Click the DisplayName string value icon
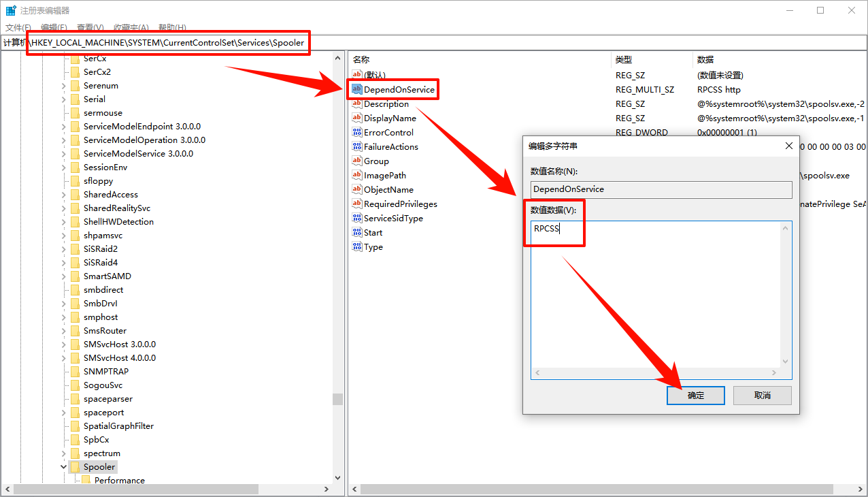 point(357,118)
